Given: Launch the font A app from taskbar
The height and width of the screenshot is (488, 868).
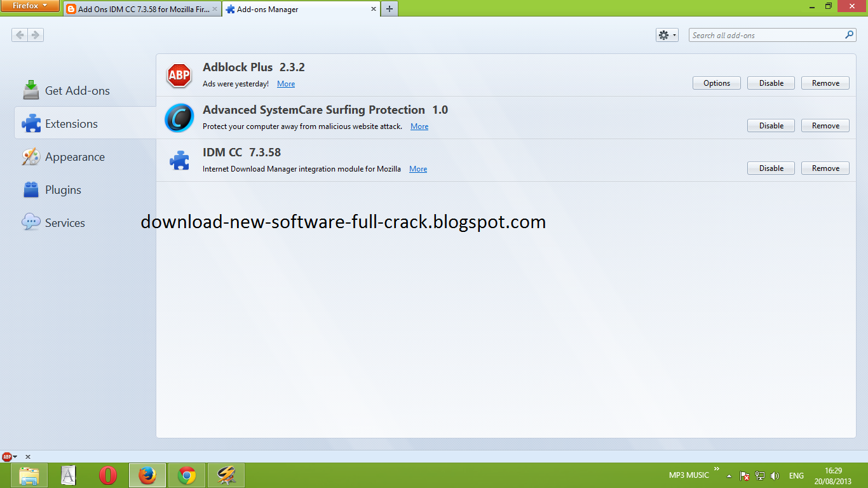Looking at the screenshot, I should [69, 475].
